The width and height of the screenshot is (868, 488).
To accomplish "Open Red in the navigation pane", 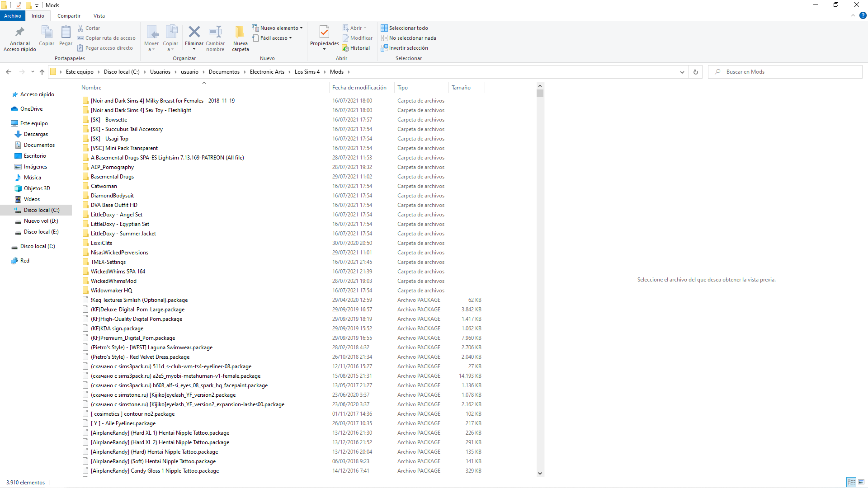I will pyautogui.click(x=24, y=261).
